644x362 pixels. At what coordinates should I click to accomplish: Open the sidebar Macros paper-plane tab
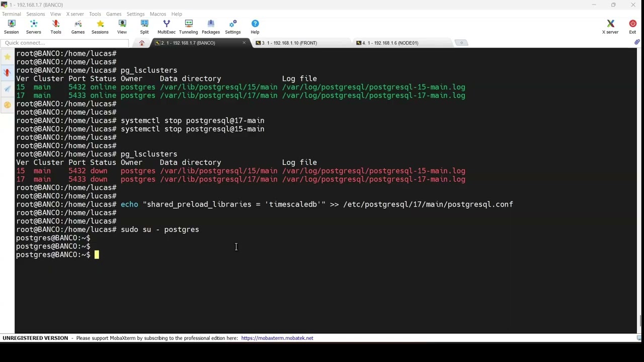7,89
